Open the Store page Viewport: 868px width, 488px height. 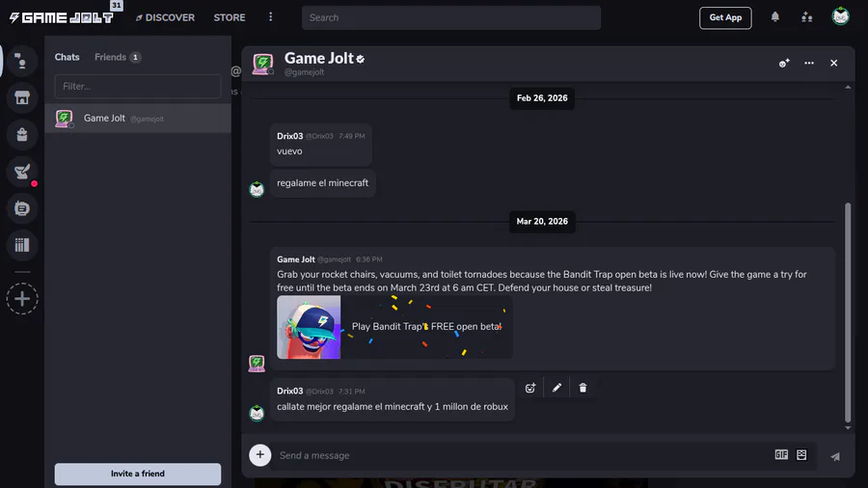coord(230,17)
